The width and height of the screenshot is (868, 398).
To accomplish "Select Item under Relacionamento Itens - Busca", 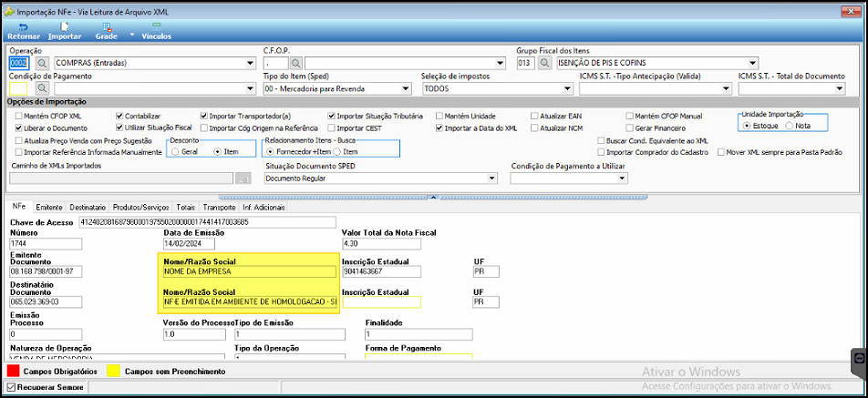I will [x=336, y=151].
